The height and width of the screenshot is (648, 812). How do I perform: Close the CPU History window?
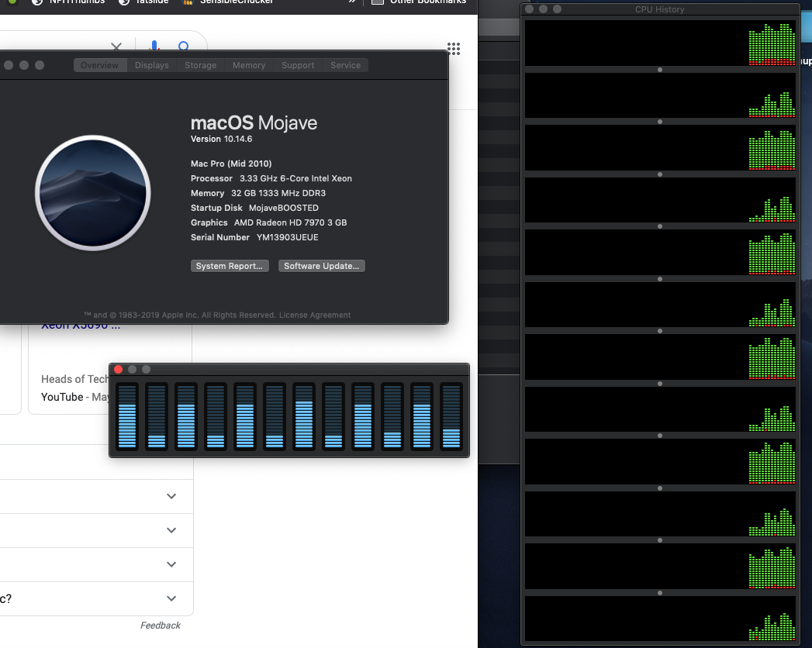coord(529,9)
